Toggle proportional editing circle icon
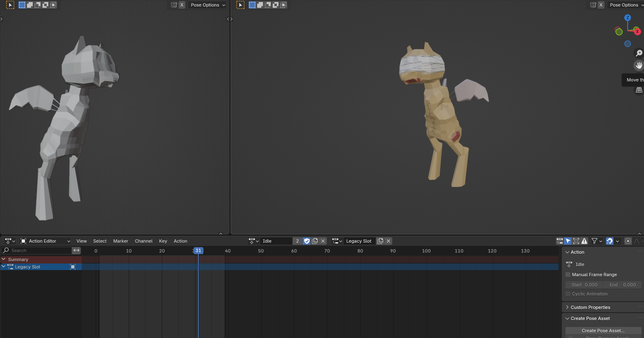The width and height of the screenshot is (644, 338). (x=628, y=241)
